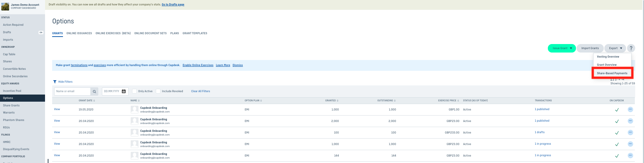Expand the Issue Grant dropdown
Image resolution: width=644 pixels, height=163 pixels.
pos(562,48)
